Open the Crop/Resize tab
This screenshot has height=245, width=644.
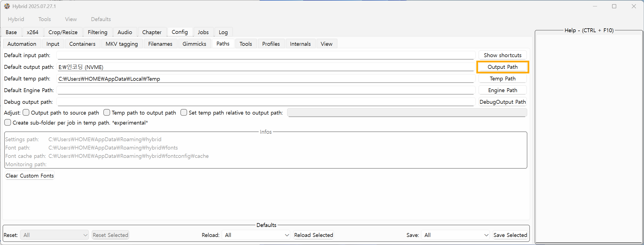tap(63, 32)
